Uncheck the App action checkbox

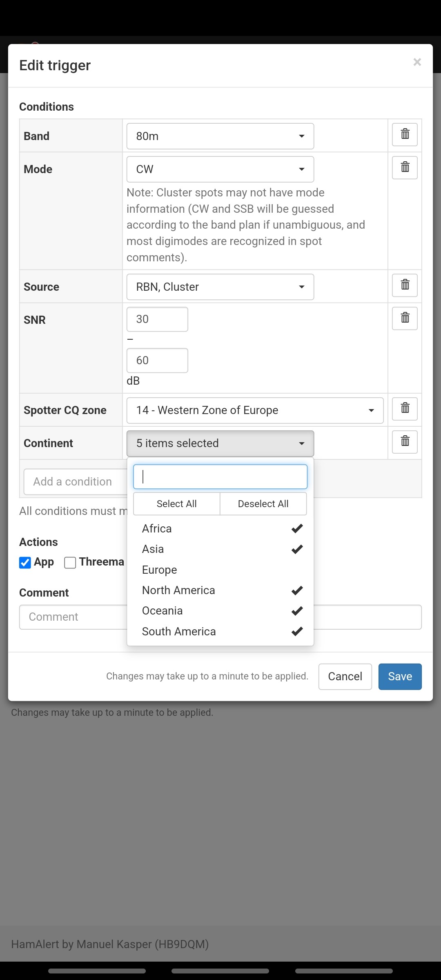[25, 562]
